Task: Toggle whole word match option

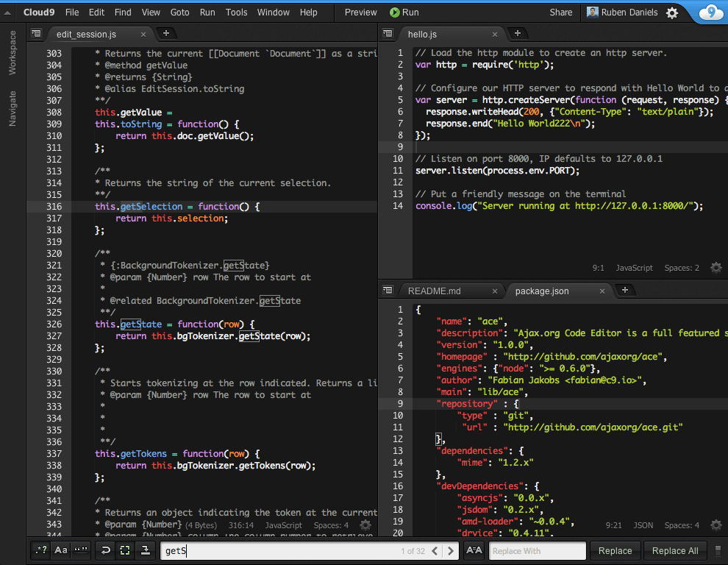Action: pyautogui.click(x=81, y=550)
